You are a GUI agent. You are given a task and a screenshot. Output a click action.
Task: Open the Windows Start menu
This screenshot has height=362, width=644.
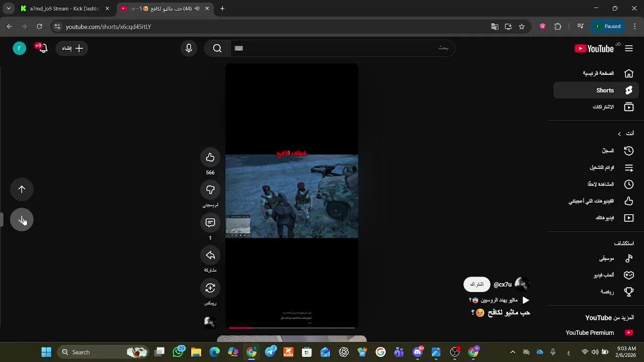point(46,352)
